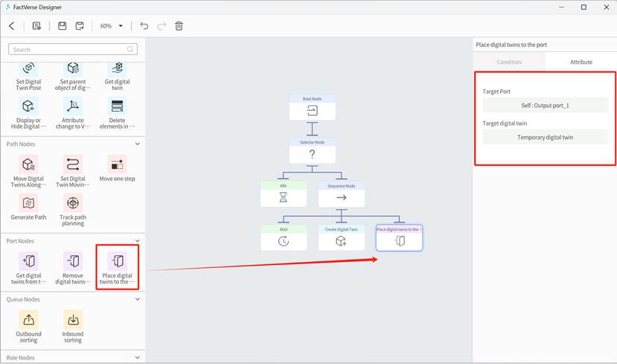Collapse the Queue Nodes section
Image resolution: width=617 pixels, height=364 pixels.
click(x=137, y=299)
